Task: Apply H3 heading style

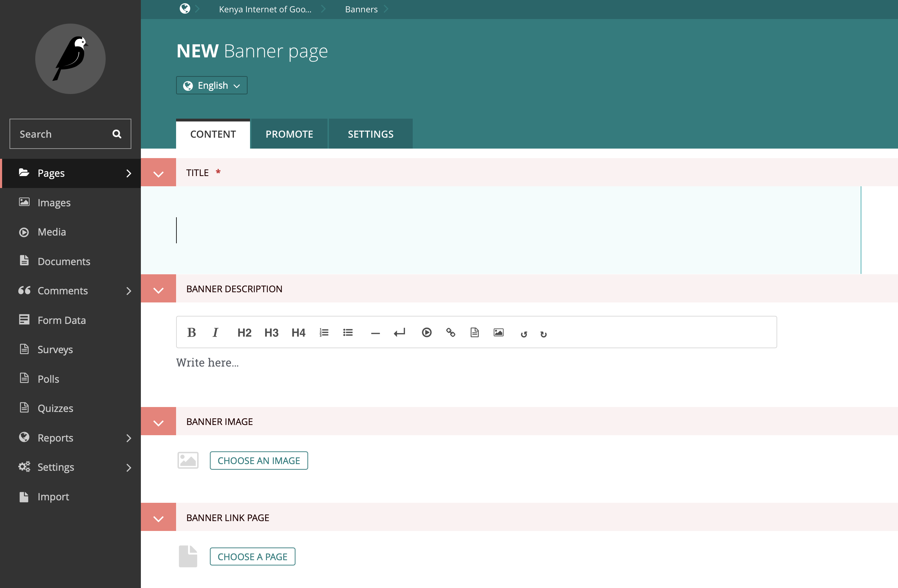Action: (x=271, y=332)
